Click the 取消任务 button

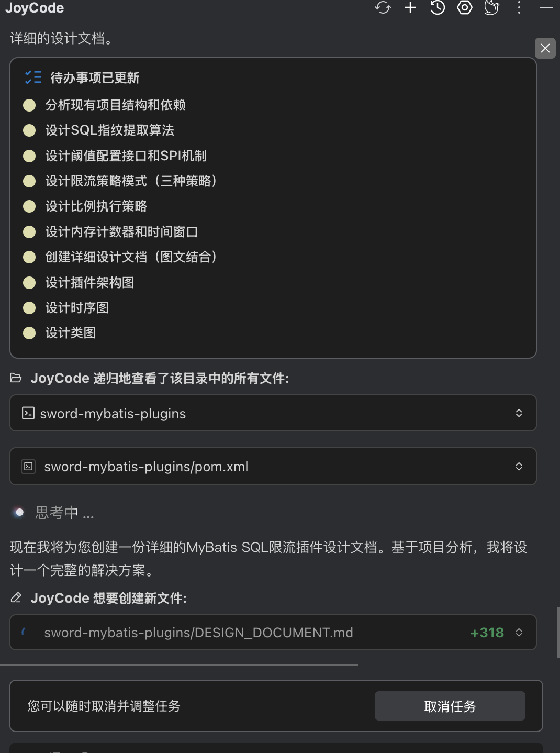click(x=450, y=706)
